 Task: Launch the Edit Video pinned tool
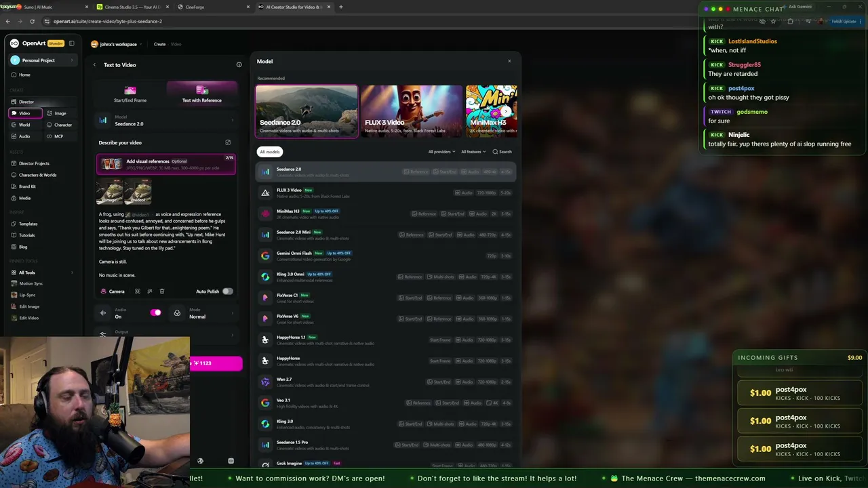point(28,318)
